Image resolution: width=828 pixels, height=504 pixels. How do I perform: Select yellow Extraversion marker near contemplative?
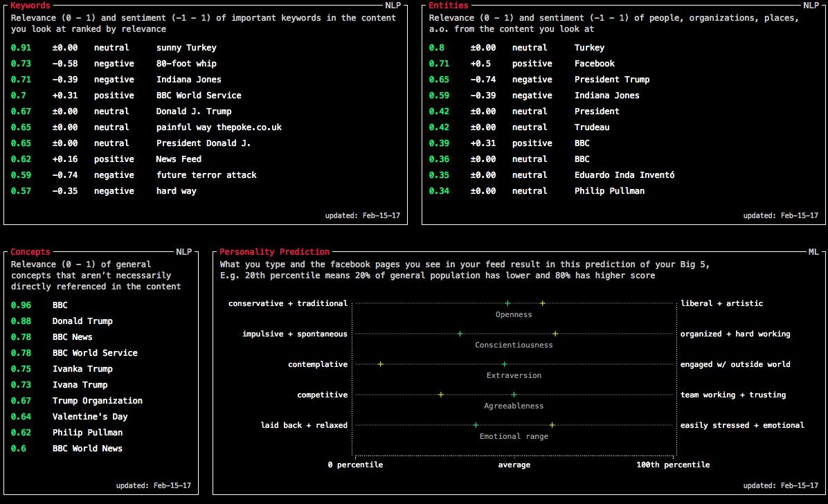tap(380, 364)
